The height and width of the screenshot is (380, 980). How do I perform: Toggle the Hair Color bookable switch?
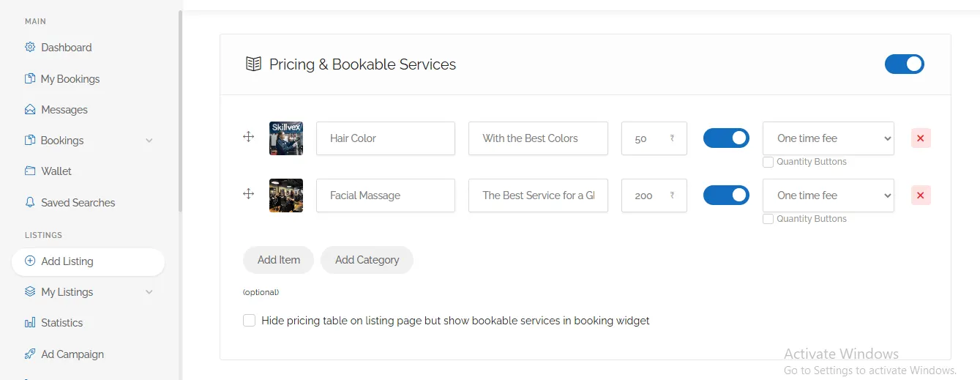tap(726, 138)
